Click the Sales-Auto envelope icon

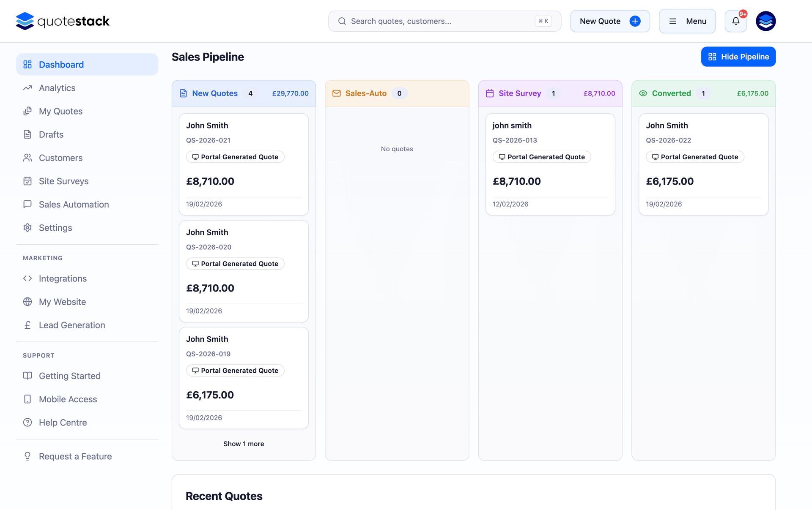pyautogui.click(x=337, y=93)
